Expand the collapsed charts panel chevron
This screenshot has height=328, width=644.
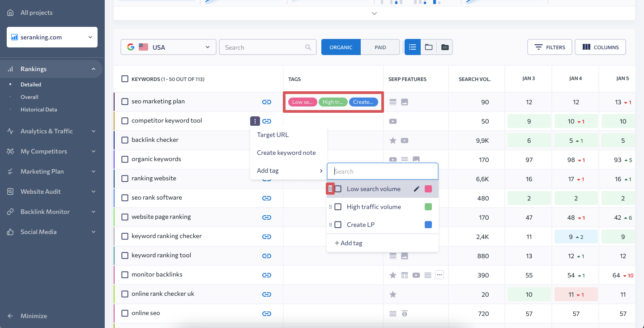click(375, 13)
